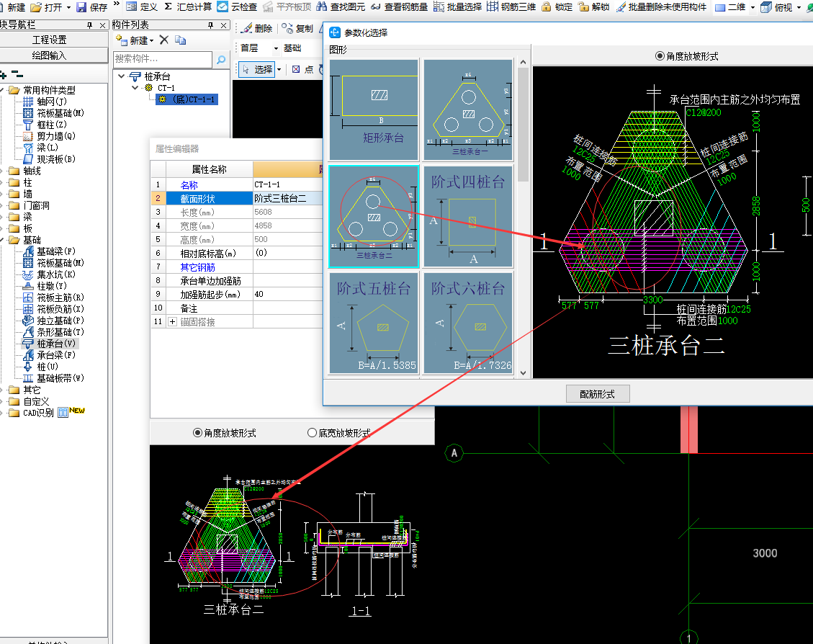This screenshot has width=813, height=644.
Task: Click the 绘图输入 button
Action: (53, 55)
